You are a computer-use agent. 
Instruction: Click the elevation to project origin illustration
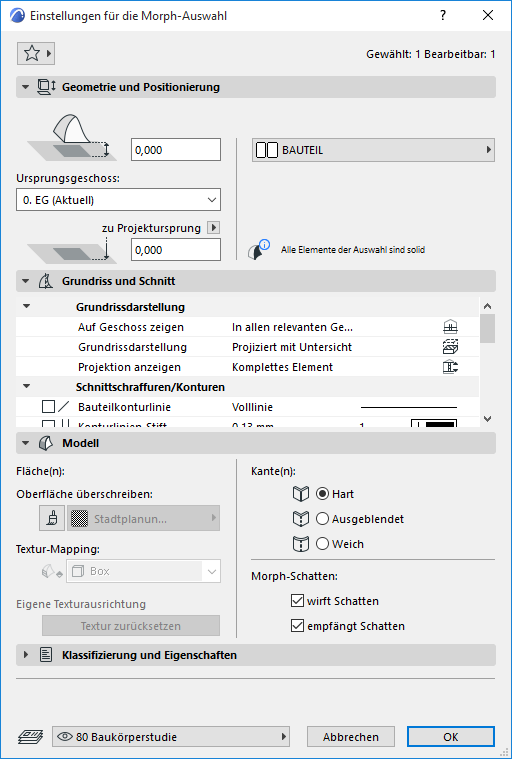coord(73,250)
